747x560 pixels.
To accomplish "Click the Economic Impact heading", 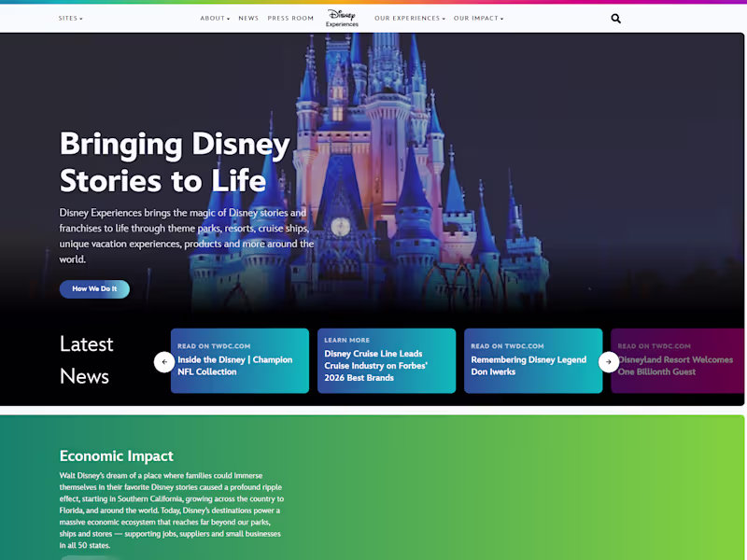I will point(116,455).
